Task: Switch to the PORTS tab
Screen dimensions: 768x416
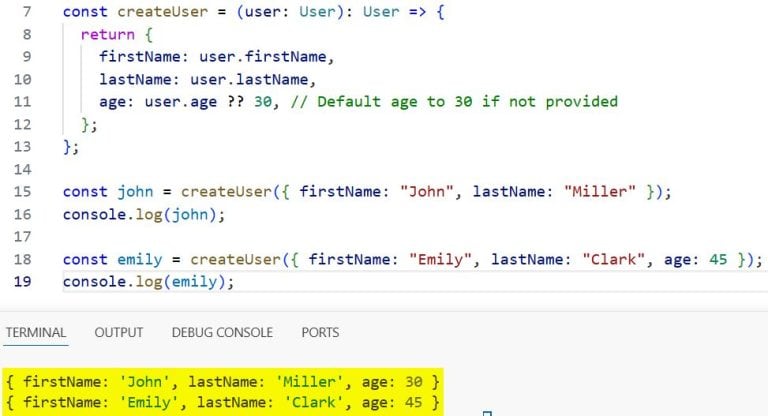Action: pos(320,332)
